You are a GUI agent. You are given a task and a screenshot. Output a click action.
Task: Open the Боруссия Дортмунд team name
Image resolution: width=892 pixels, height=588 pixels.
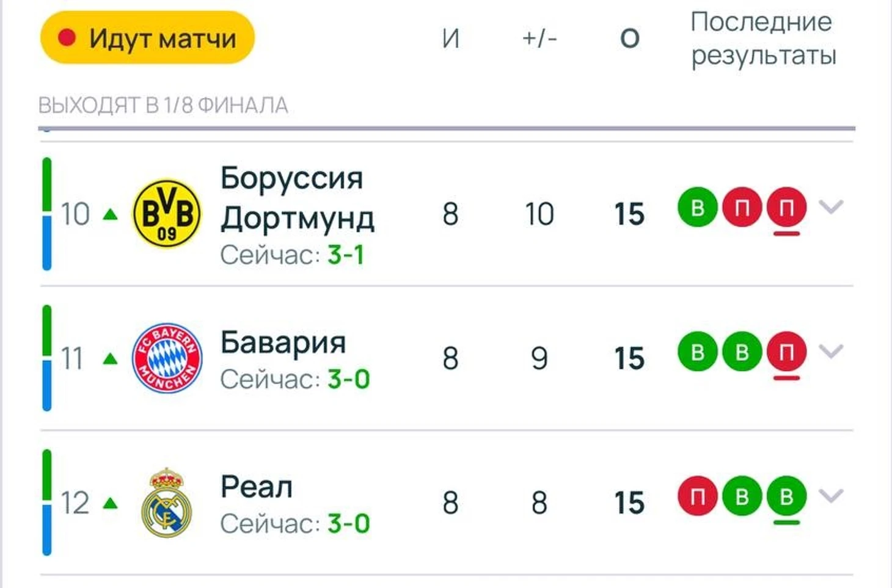click(298, 198)
